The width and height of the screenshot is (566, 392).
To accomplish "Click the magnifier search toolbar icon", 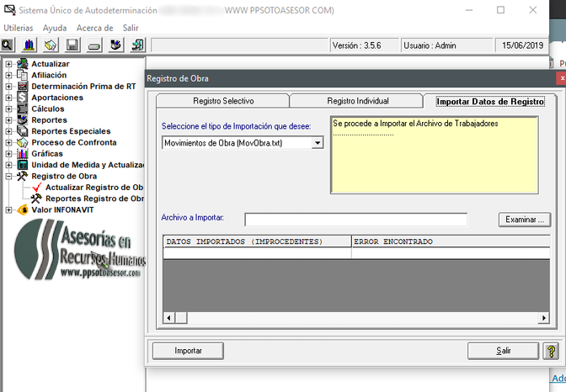I will [x=8, y=45].
